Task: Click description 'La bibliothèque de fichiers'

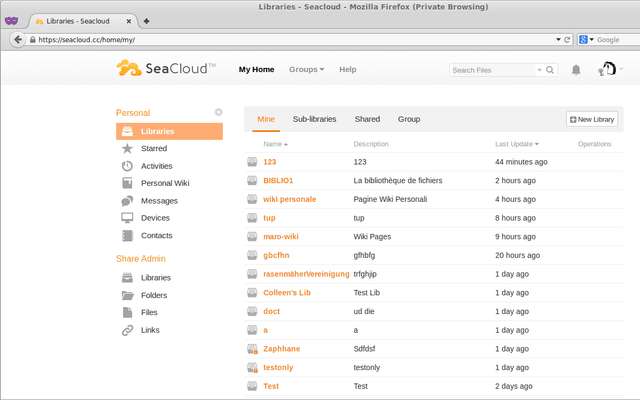Action: click(398, 180)
